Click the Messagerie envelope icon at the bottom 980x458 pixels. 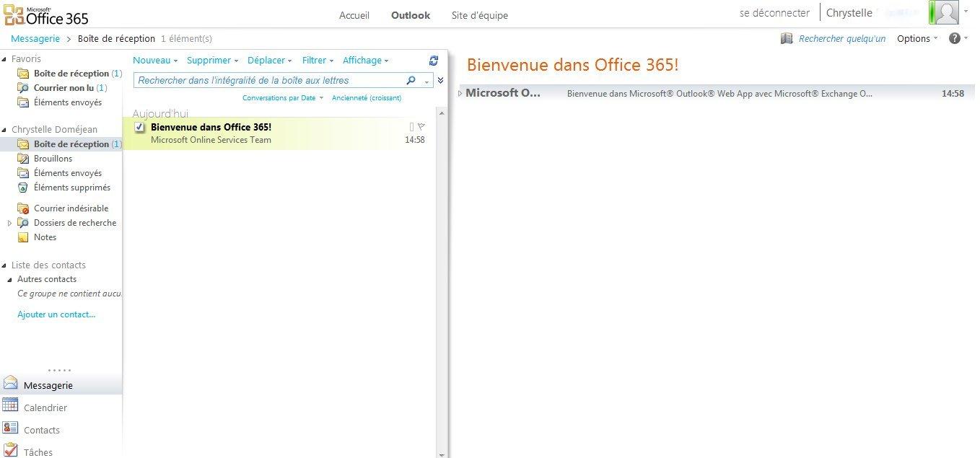tap(10, 384)
